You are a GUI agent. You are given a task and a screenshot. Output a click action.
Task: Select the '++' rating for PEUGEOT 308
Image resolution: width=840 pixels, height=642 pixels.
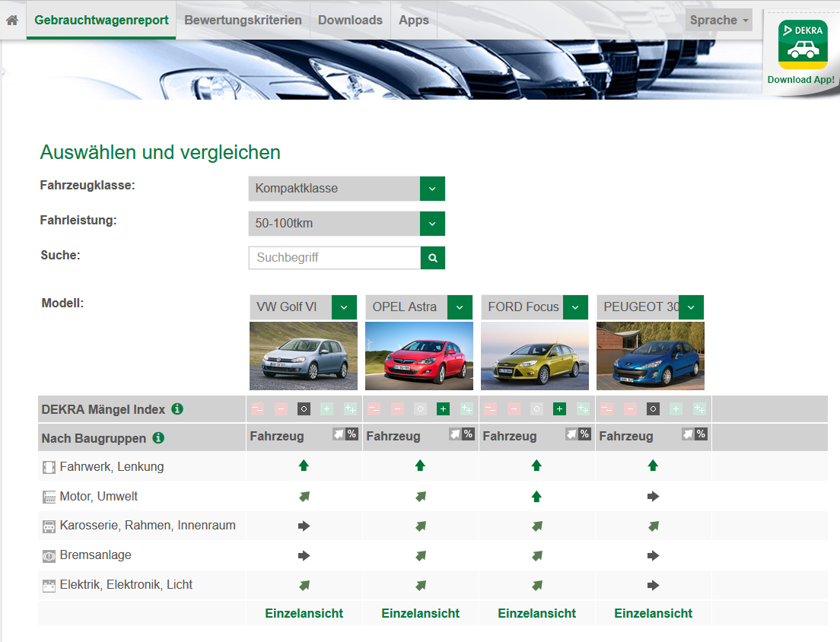(x=700, y=408)
